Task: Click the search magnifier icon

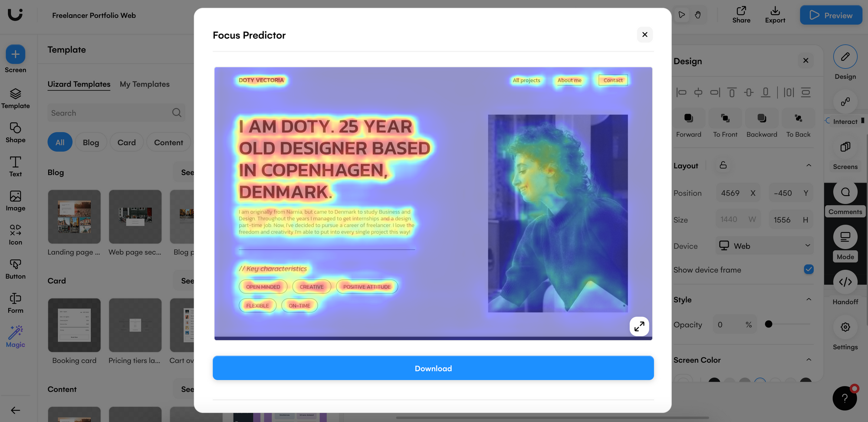Action: point(177,113)
